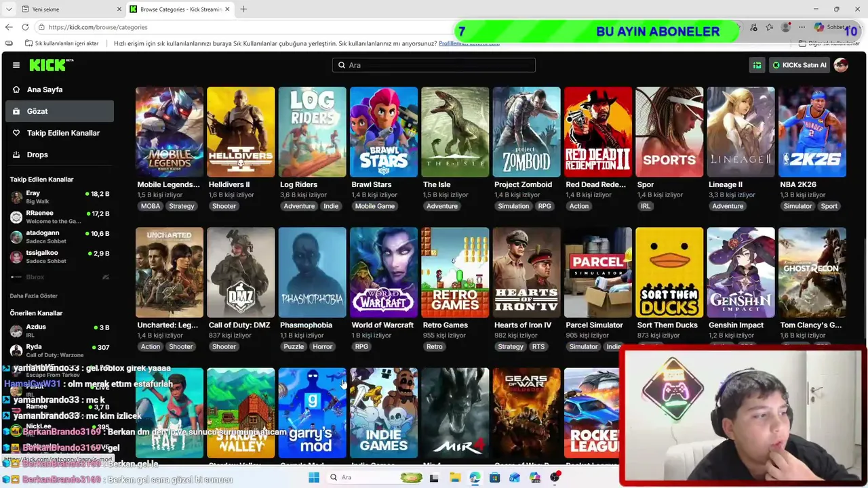
Task: Open the Hearts of Iron IV cover
Action: click(x=527, y=272)
